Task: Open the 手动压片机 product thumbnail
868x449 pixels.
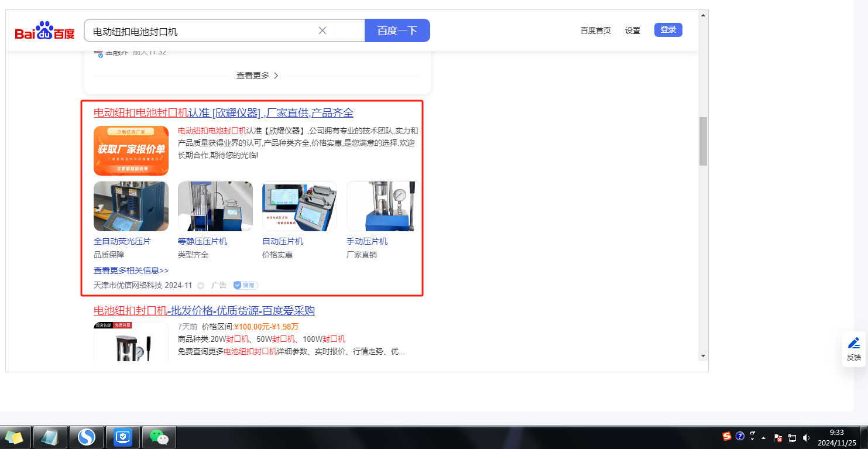Action: (383, 206)
